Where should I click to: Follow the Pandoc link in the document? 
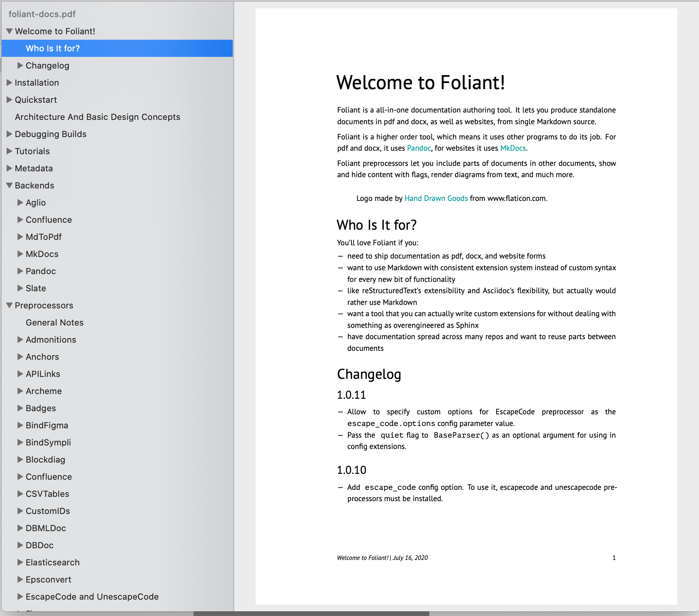click(419, 148)
